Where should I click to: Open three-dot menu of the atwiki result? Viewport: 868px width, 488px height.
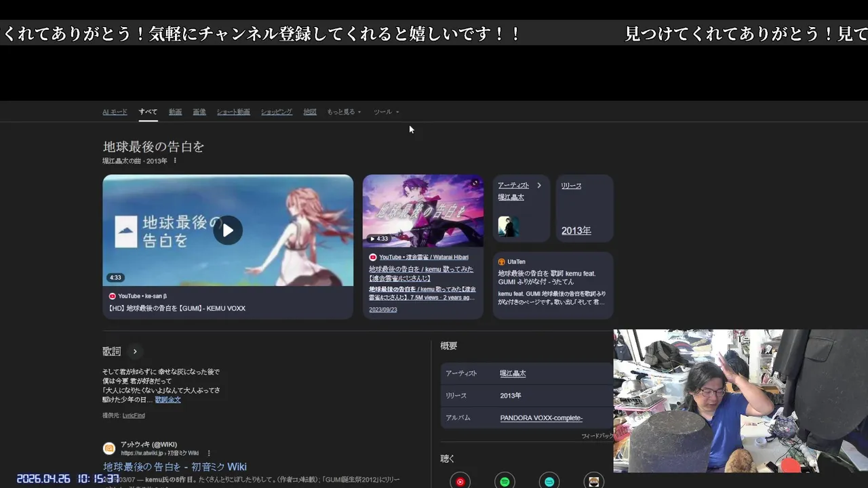209,453
